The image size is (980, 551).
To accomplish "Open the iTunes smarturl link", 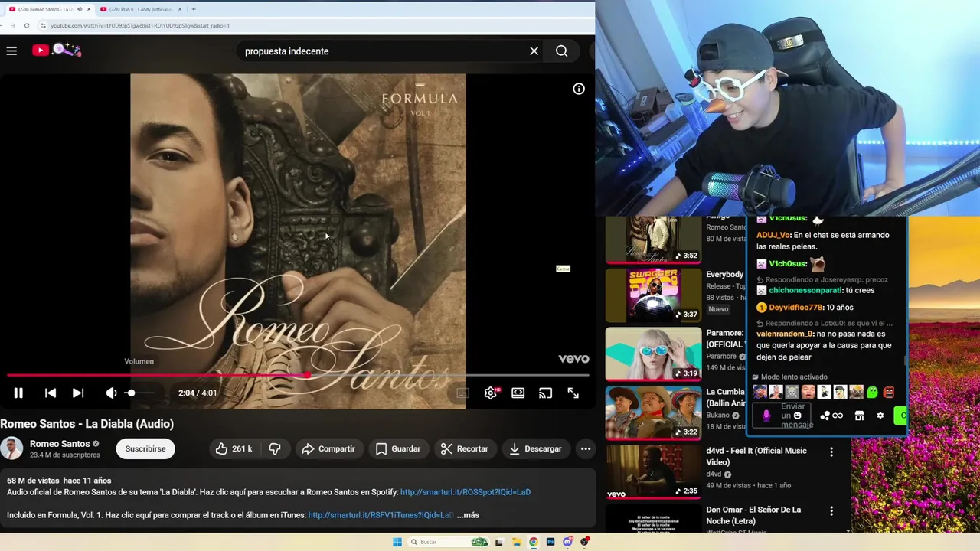I will (381, 515).
